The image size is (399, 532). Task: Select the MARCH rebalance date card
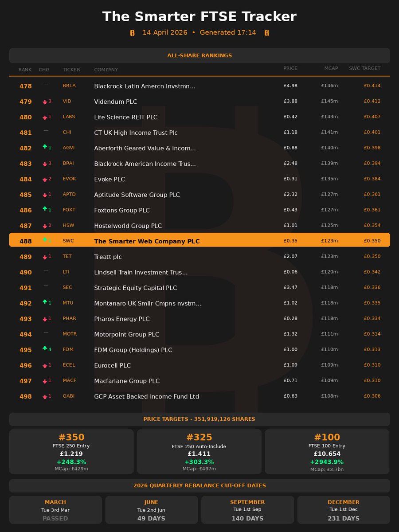click(55, 510)
